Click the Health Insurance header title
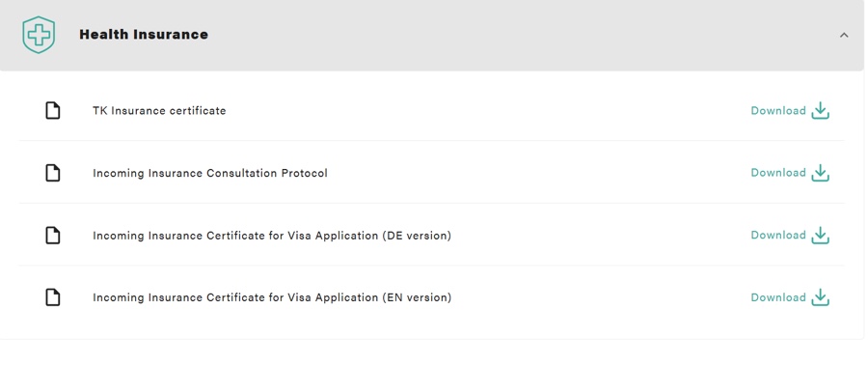Screen dimensions: 868x365 (x=144, y=35)
